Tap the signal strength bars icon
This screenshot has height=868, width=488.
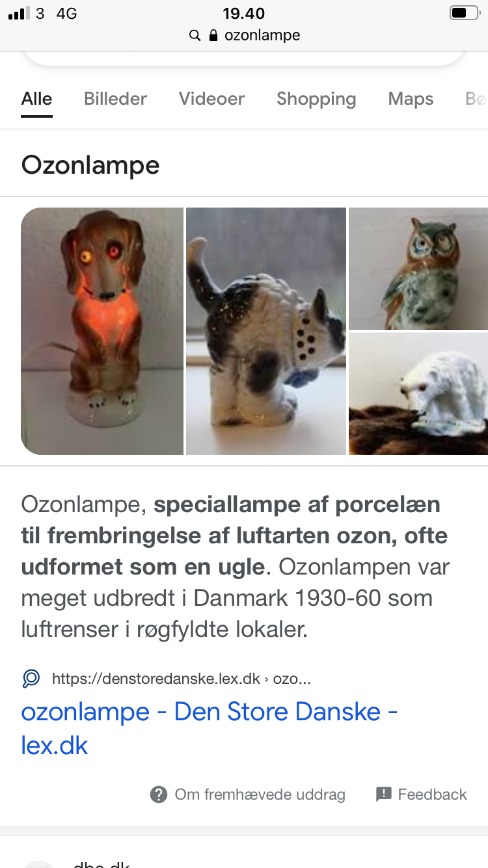pos(20,13)
